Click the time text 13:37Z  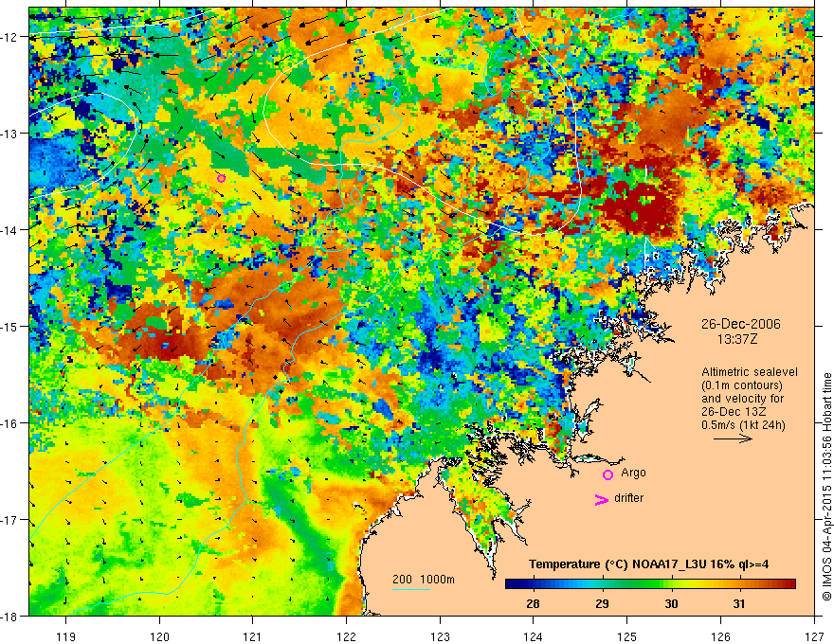point(737,339)
